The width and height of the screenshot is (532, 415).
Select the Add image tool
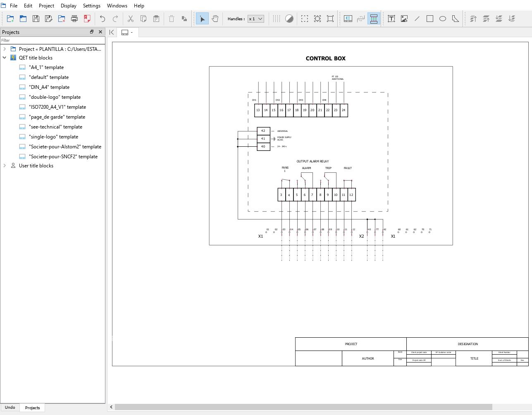click(404, 19)
